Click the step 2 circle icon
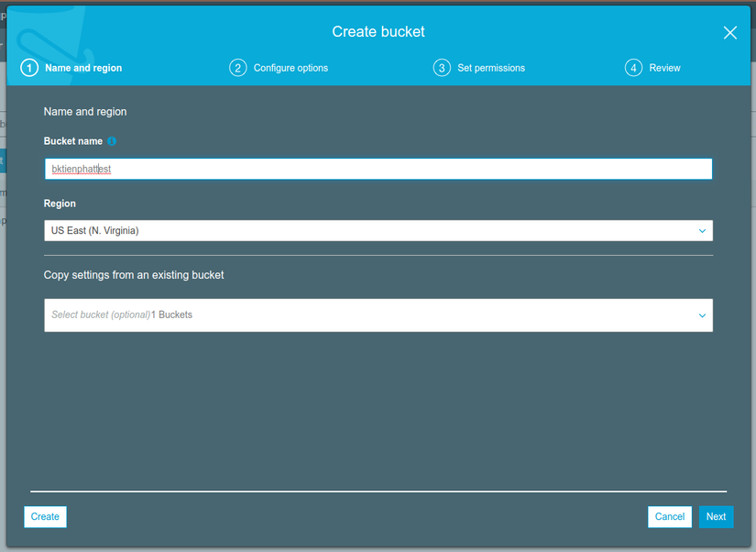This screenshot has height=552, width=756. 237,68
